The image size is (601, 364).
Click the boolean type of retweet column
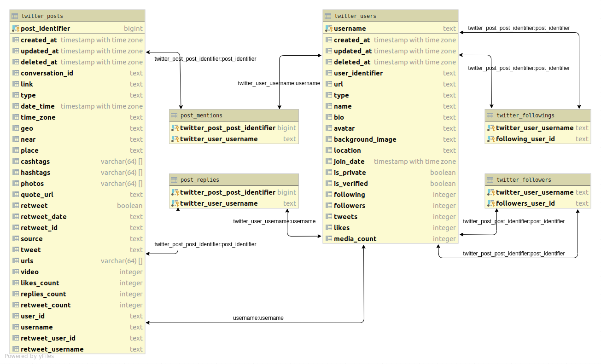(x=130, y=206)
